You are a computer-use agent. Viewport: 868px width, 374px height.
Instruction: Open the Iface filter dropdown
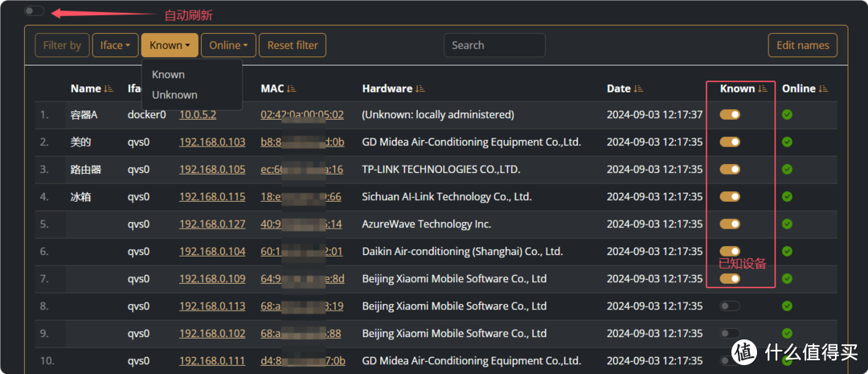(x=116, y=46)
